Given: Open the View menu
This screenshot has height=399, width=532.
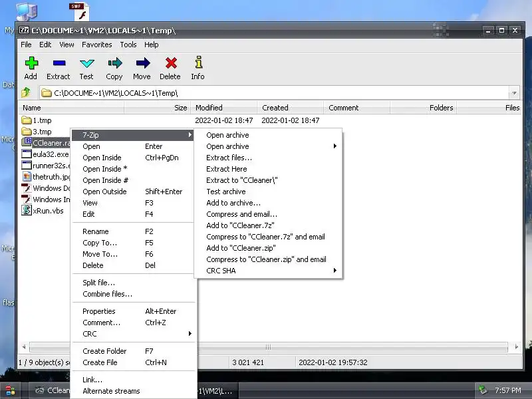Looking at the screenshot, I should [66, 45].
